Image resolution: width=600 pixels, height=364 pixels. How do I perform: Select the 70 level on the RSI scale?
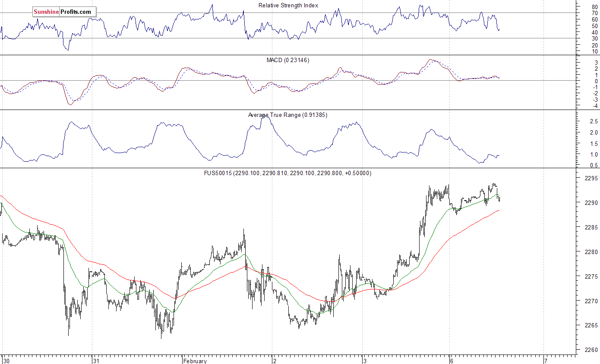coord(595,13)
